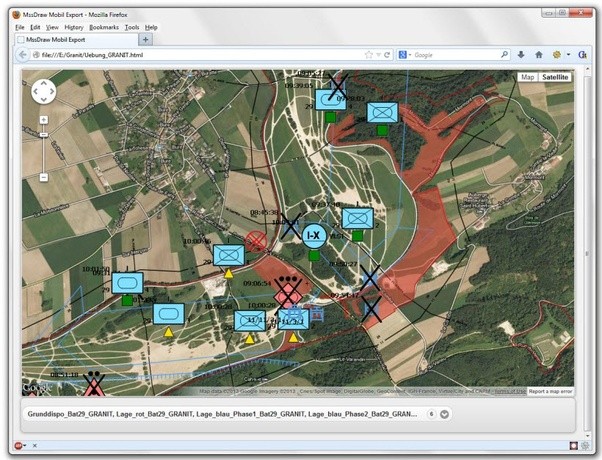This screenshot has width=602, height=460.
Task: Open the History menu
Action: 74,27
